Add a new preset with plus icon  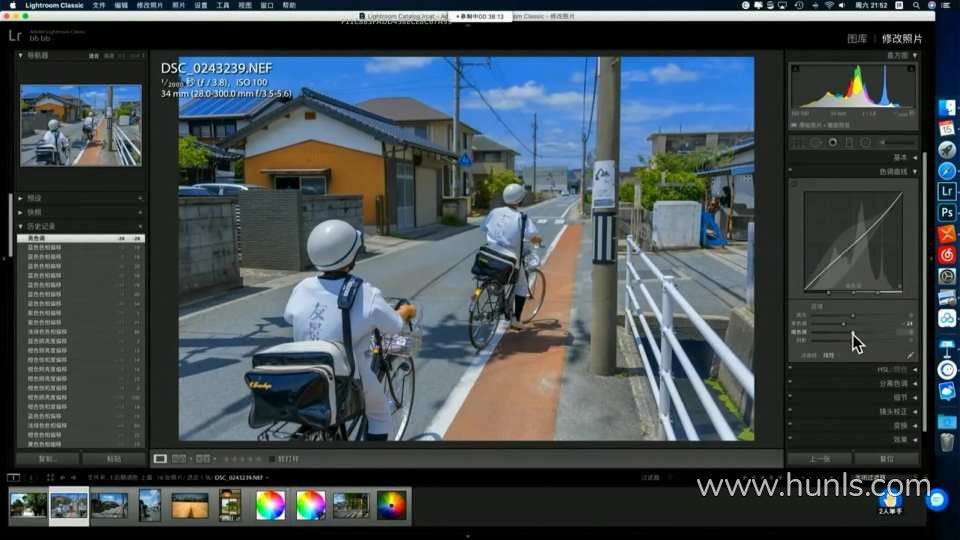coord(140,198)
